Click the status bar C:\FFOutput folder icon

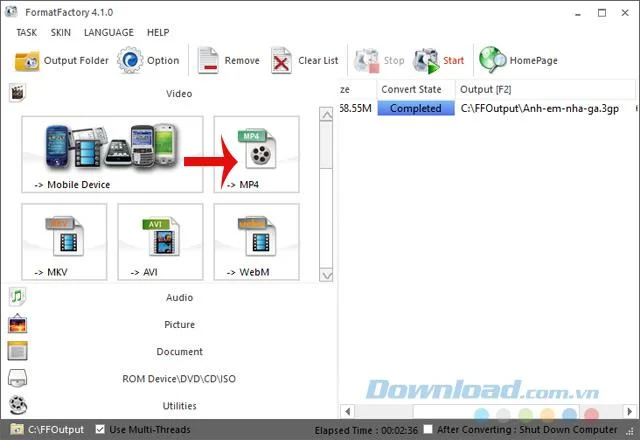click(17, 429)
